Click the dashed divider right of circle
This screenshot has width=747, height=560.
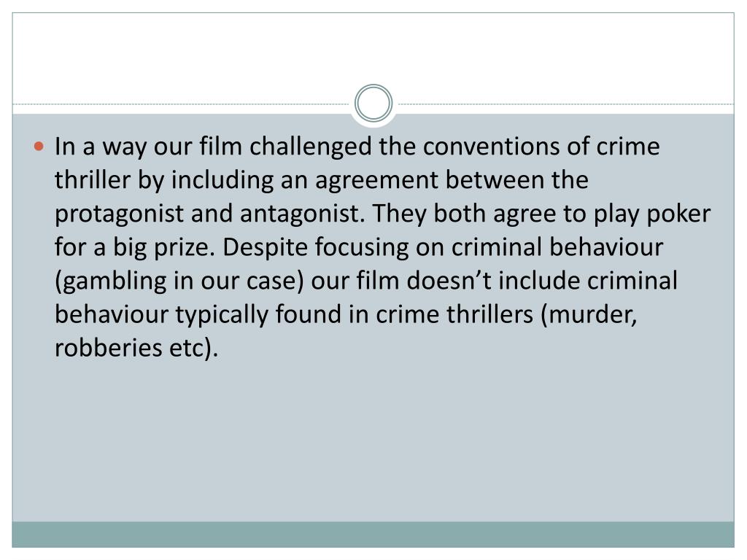tap(566, 104)
